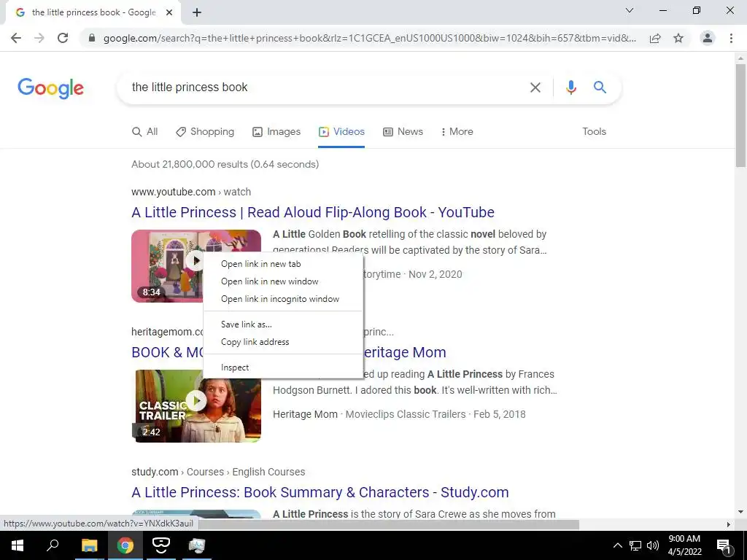Switch to the Images tab
The image size is (747, 560).
[276, 131]
